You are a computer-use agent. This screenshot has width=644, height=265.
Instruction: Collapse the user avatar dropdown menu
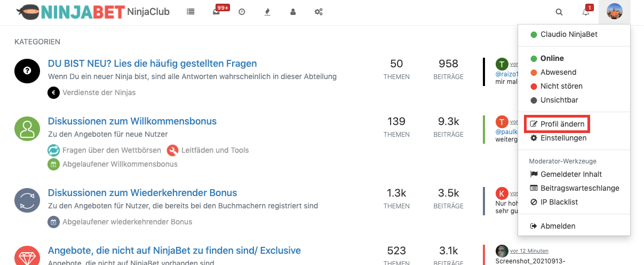615,12
